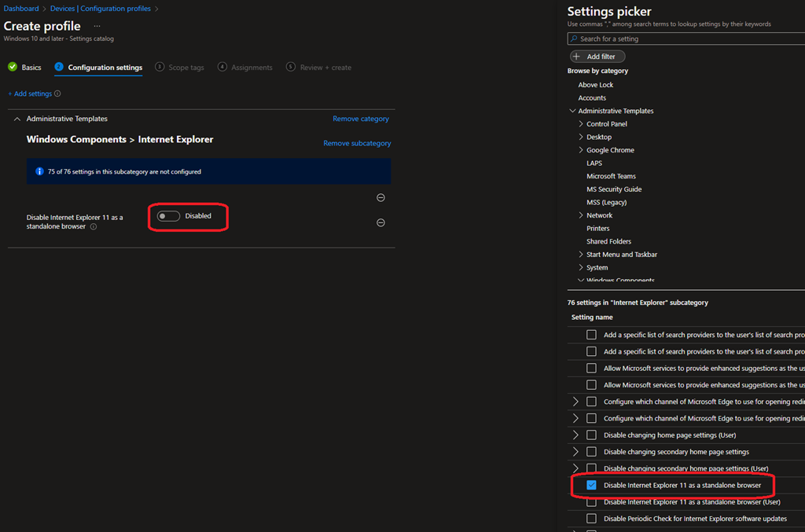Screen dimensions: 805x532
Task: Open the ellipsis menu next to Create profile
Action: pos(97,26)
